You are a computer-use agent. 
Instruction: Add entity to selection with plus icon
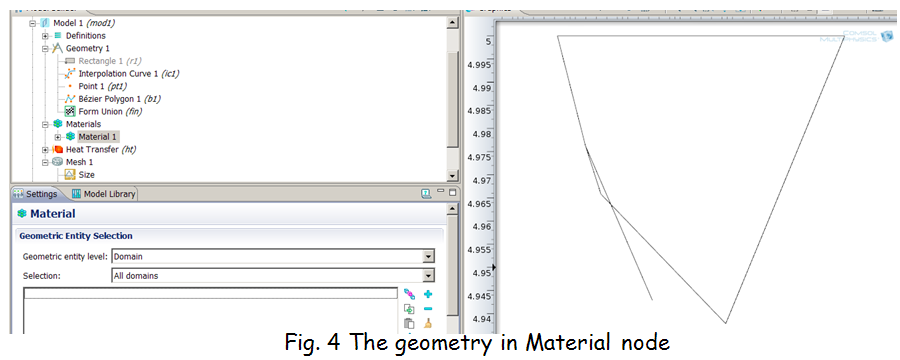(428, 294)
